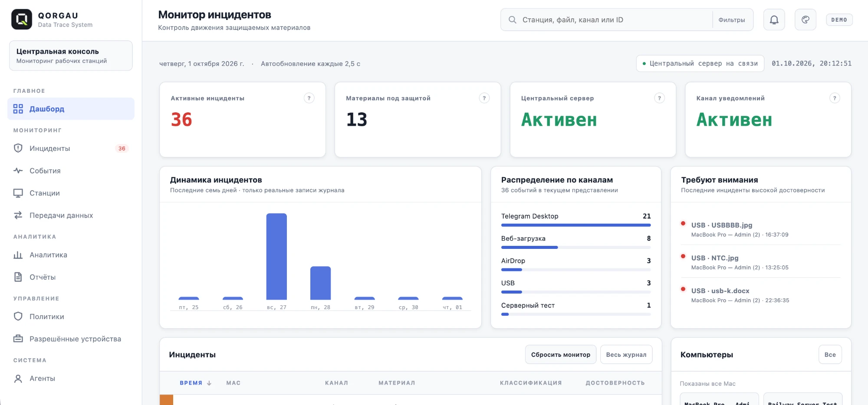
Task: Click the DEMO badge button
Action: [x=839, y=20]
